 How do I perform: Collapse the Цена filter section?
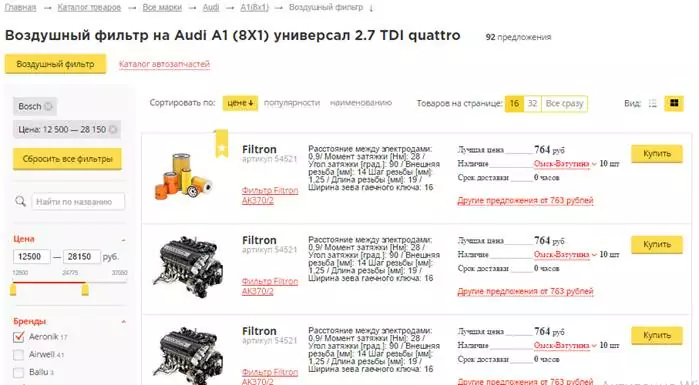(x=123, y=240)
